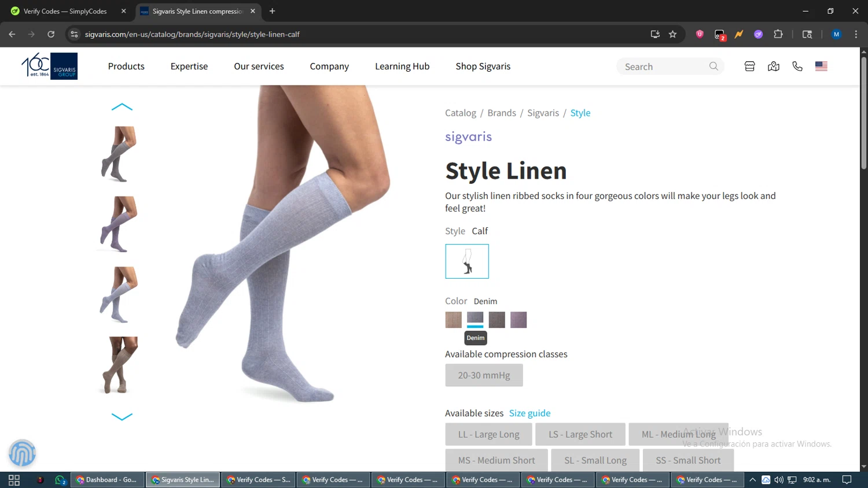This screenshot has height=488, width=868.
Task: Open the extension showing badge 2
Action: [719, 35]
